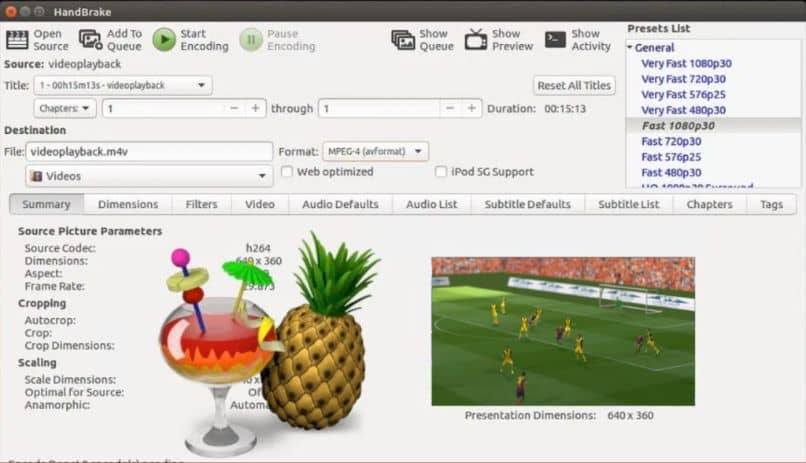
Task: Select the Fast 480p30 preset
Action: [x=671, y=173]
